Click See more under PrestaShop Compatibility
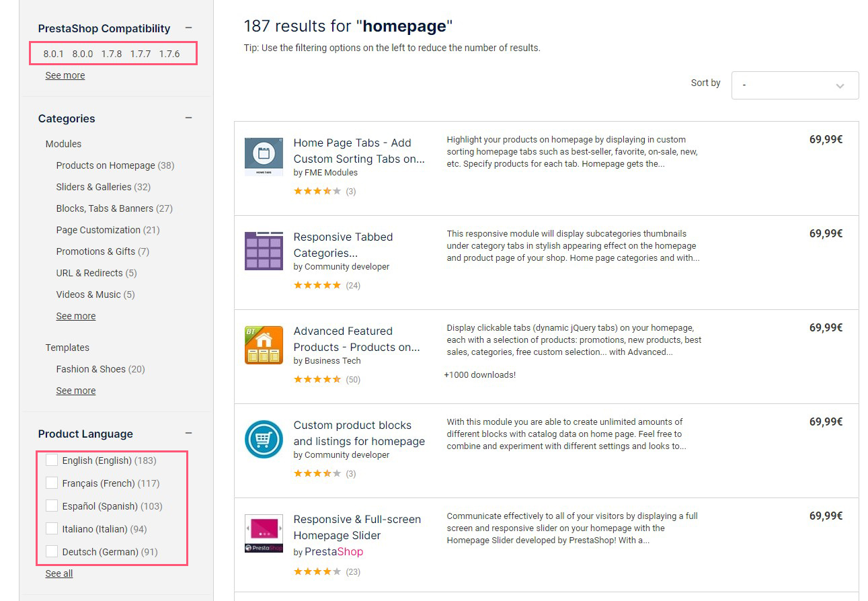The width and height of the screenshot is (868, 601). click(65, 75)
